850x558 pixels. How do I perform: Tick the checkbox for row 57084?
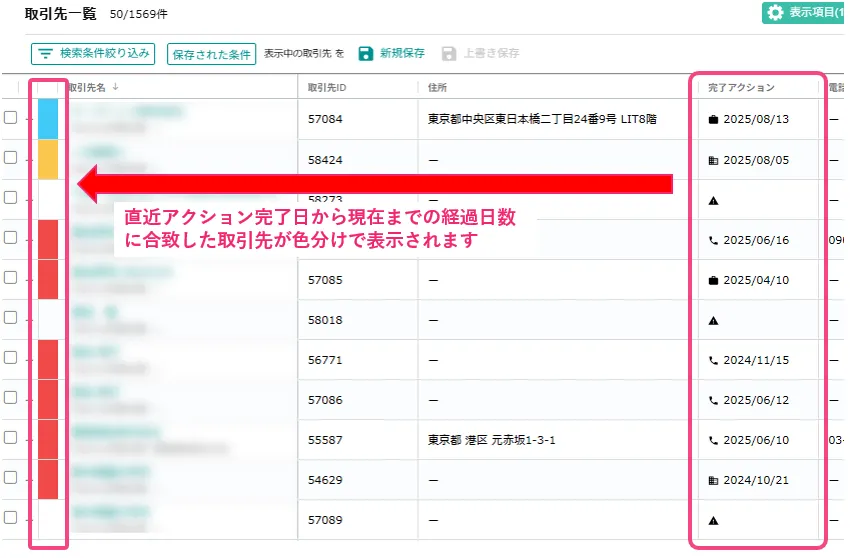(x=11, y=118)
